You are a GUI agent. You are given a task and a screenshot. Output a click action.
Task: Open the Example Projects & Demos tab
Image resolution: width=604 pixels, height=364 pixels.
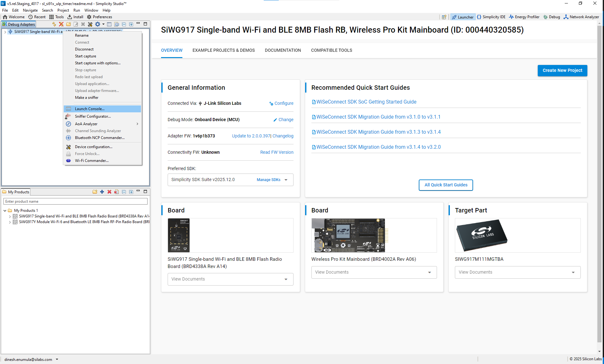(x=224, y=50)
